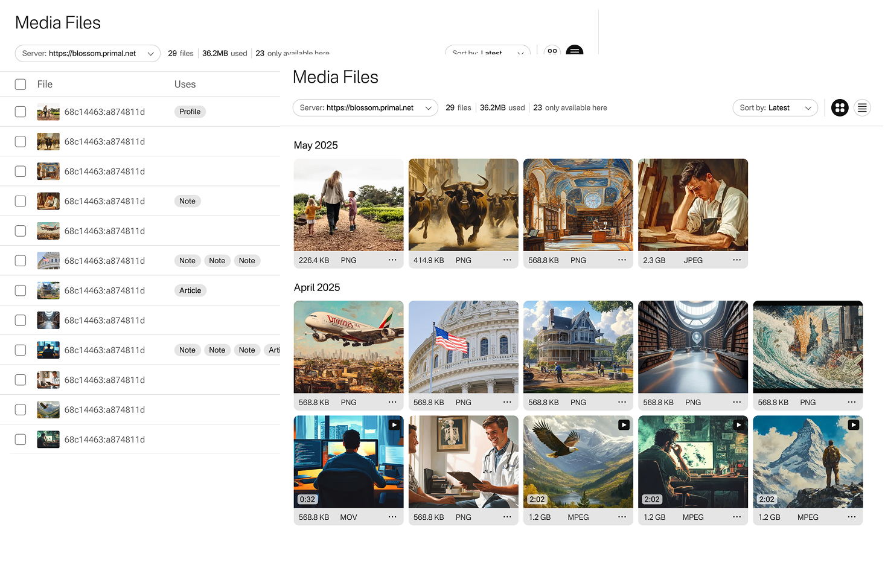885x588 pixels.
Task: Open options menu for 226.4 KB PNG file
Action: (392, 260)
